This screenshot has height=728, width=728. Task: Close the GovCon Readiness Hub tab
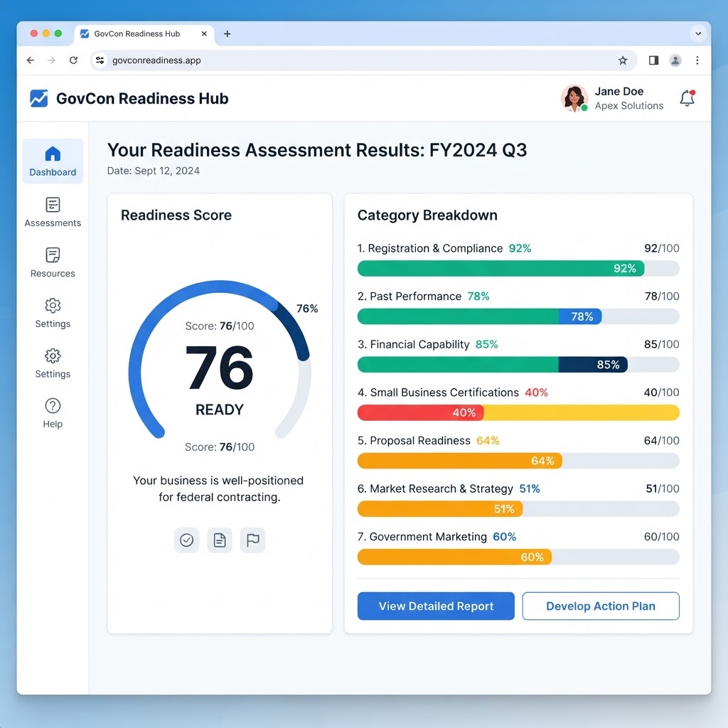click(204, 34)
